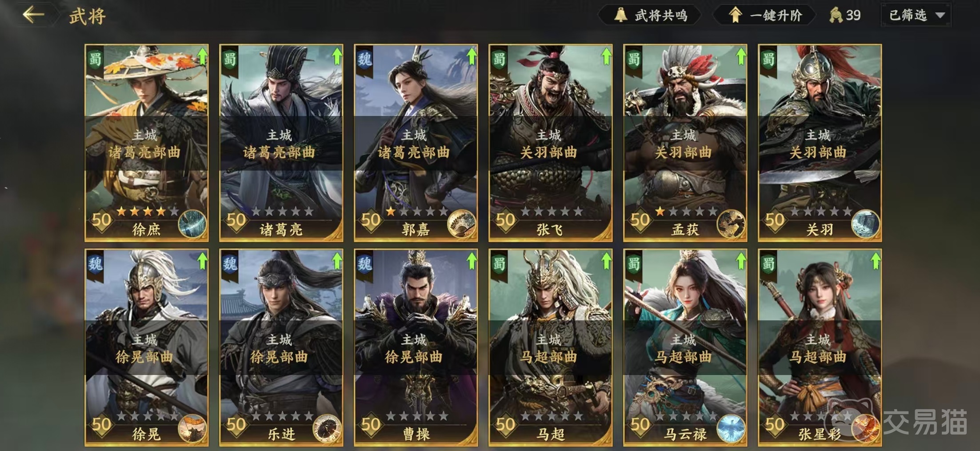The width and height of the screenshot is (980, 451).
Task: Tap green upgrade arrow on 张星彩 card
Action: tap(875, 261)
